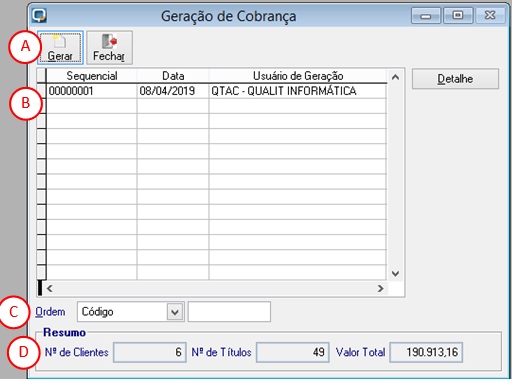Open the Detalhe button

[x=455, y=79]
